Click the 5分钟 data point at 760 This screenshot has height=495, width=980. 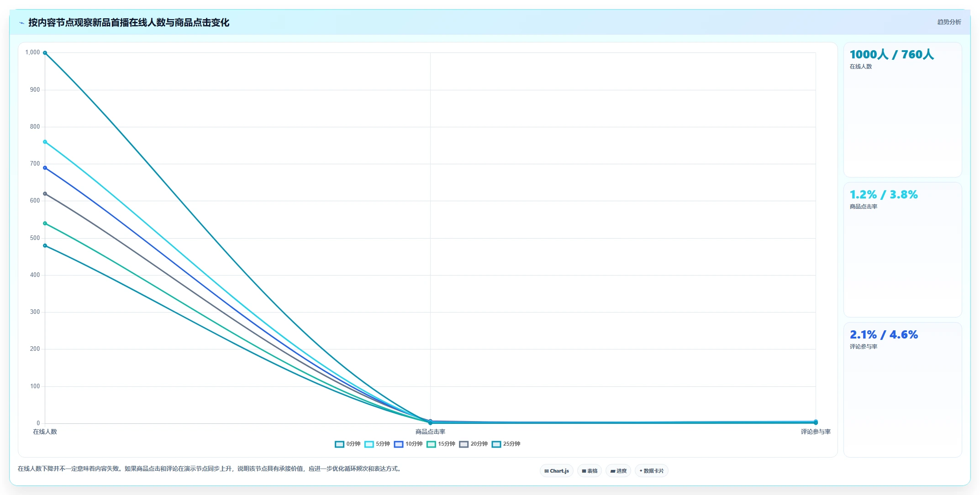pos(45,142)
